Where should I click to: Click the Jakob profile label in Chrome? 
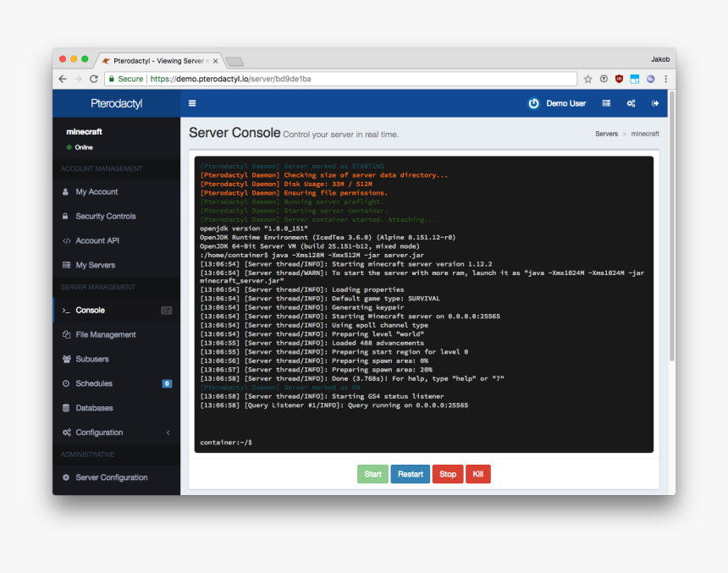[x=659, y=59]
